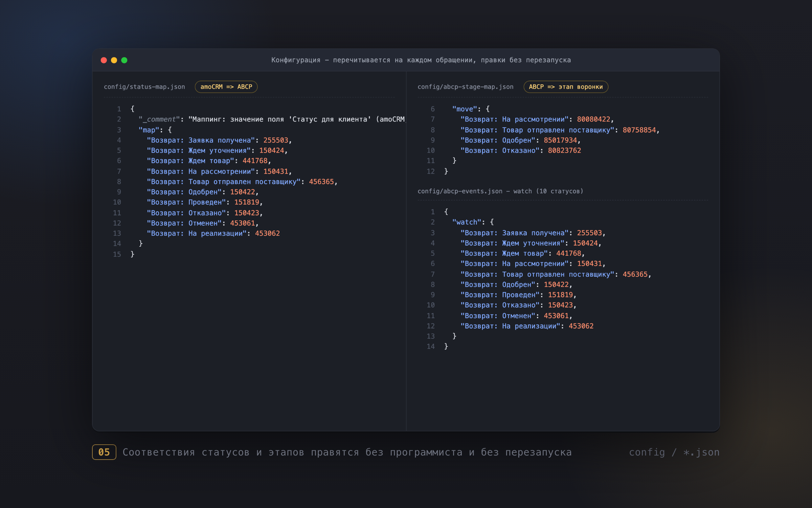Select Ждем уточнения 150424 in status-map.json
812x508 pixels.
[217, 150]
